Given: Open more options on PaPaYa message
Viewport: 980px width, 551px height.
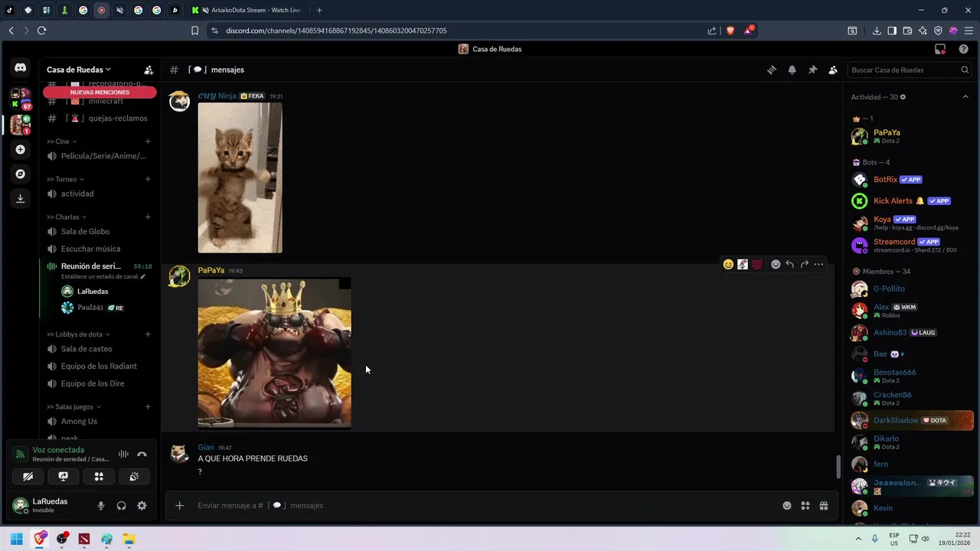Looking at the screenshot, I should (x=818, y=264).
